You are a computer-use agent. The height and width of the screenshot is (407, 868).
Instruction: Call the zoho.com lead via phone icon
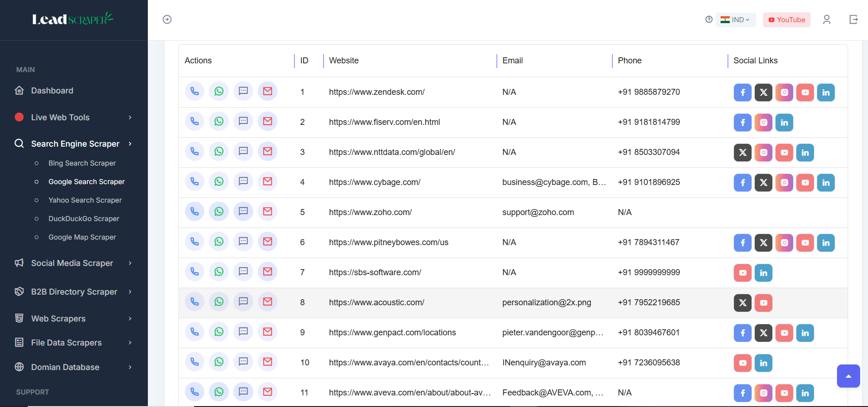point(195,212)
